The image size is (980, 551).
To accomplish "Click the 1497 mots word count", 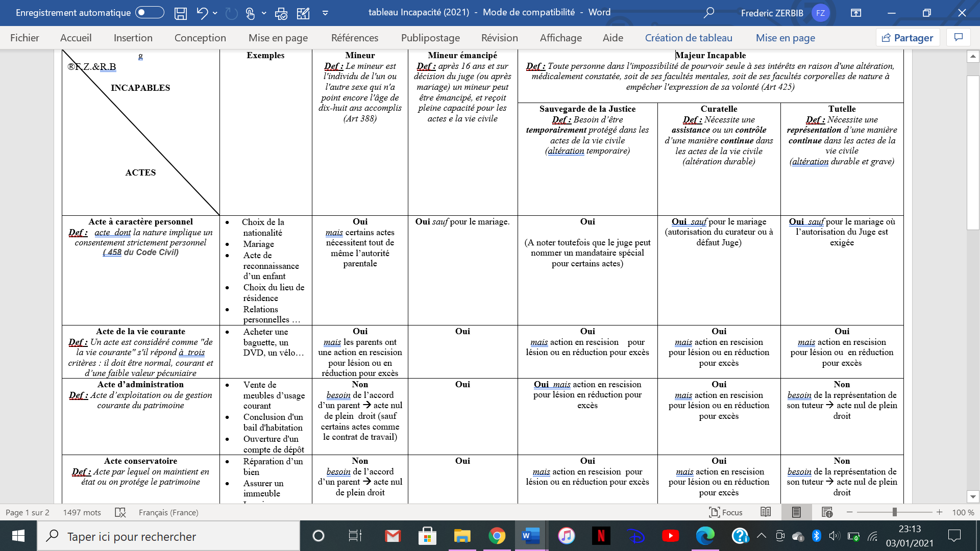I will pyautogui.click(x=82, y=512).
